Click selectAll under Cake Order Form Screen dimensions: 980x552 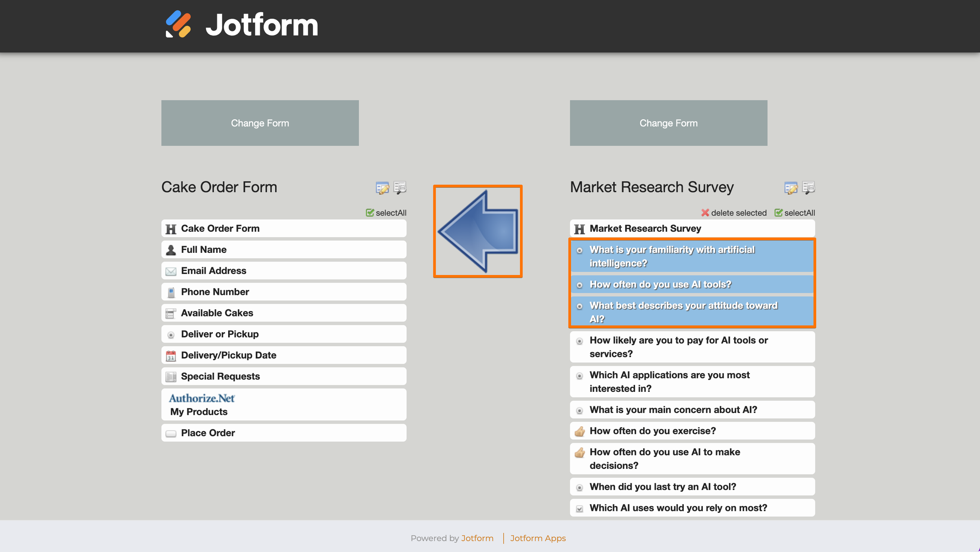[386, 213]
